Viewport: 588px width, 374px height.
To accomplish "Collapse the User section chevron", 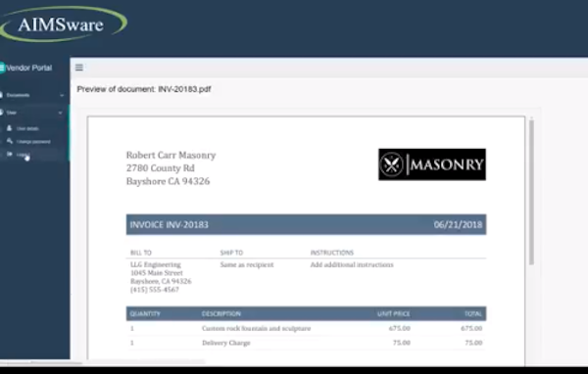I will pos(60,113).
